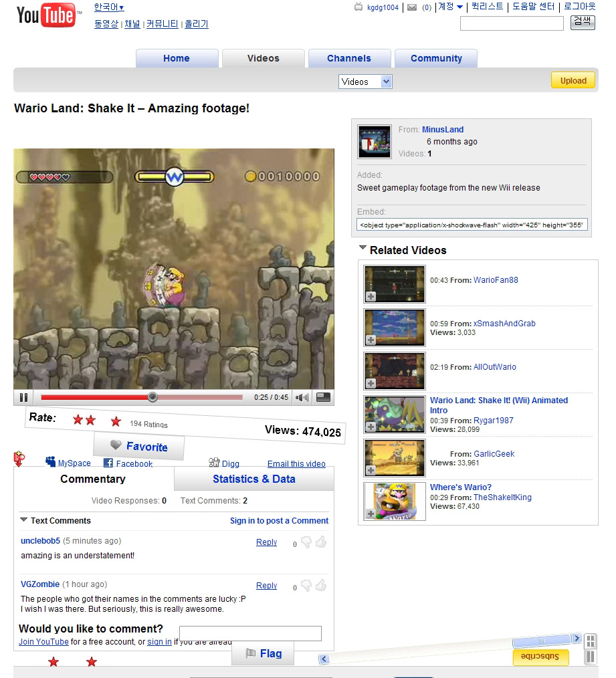Click thumbs up on unclebob5's comment
Screen dimensions: 616x678
pos(321,542)
